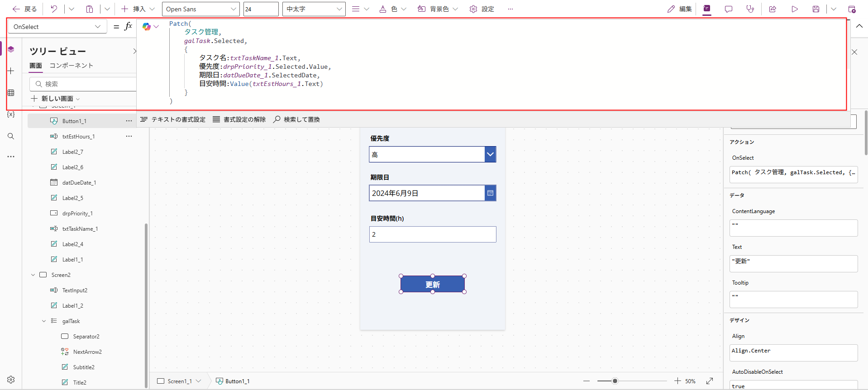
Task: Click 書式設定の解除 button
Action: (x=239, y=119)
